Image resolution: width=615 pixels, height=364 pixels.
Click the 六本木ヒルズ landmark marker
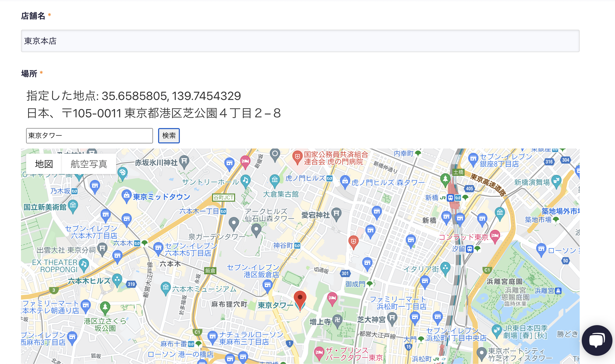(x=117, y=280)
